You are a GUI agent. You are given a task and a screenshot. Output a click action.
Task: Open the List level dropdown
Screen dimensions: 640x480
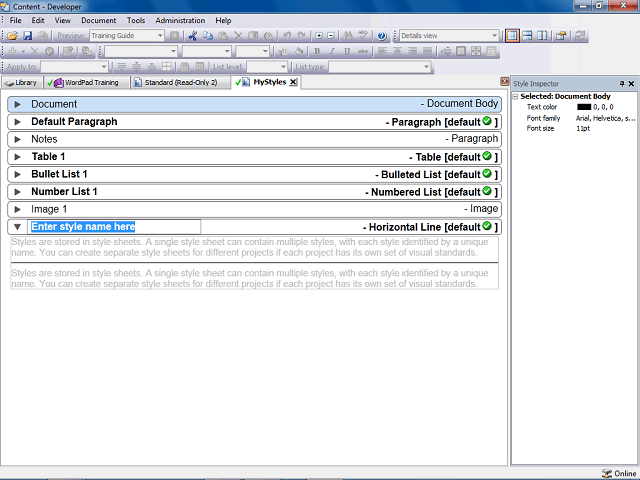[x=283, y=67]
